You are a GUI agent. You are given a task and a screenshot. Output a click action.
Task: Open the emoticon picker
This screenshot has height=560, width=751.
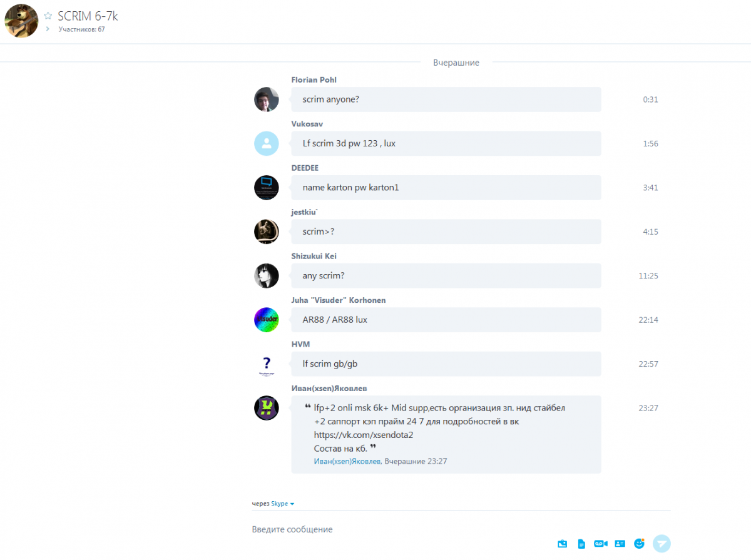(639, 543)
